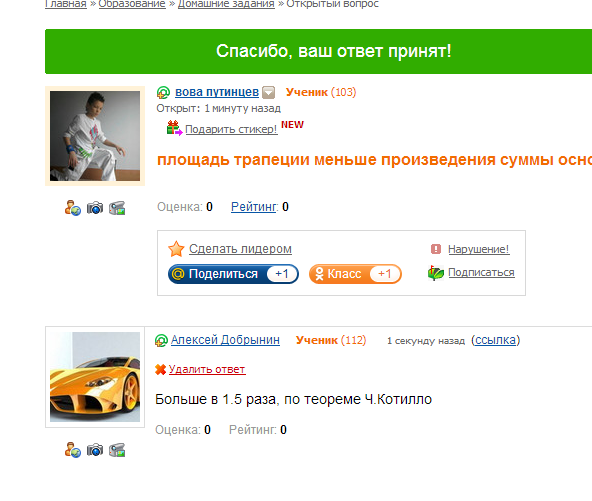Click the Поделиться share button
592x501 pixels.
click(x=233, y=274)
